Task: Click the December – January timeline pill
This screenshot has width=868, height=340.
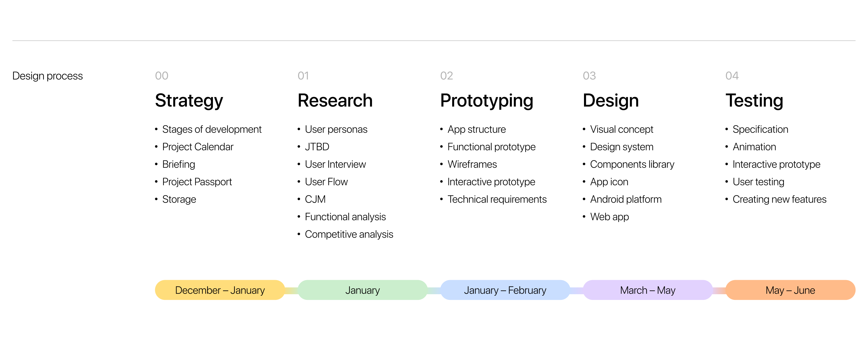Action: click(220, 290)
